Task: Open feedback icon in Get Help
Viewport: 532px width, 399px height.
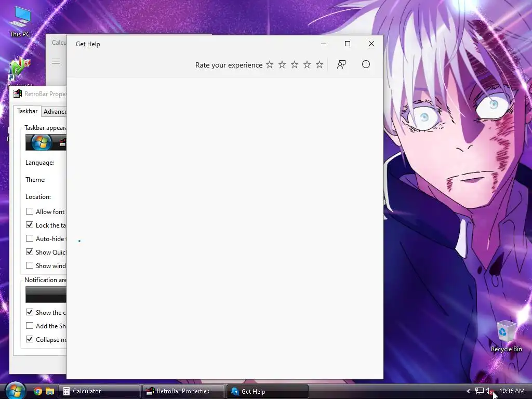Action: [x=341, y=64]
